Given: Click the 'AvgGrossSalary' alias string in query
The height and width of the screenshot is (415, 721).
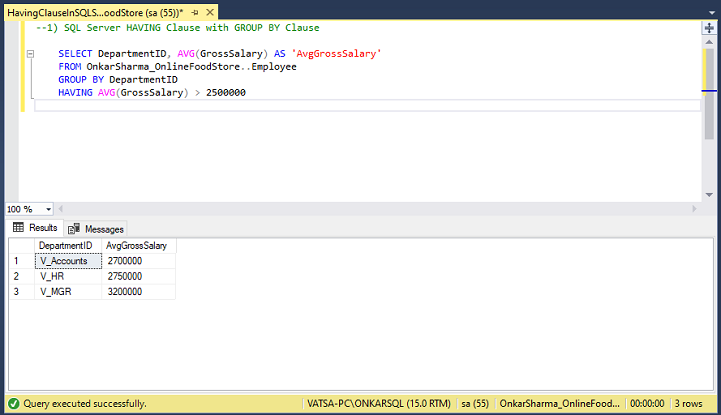Looking at the screenshot, I should click(x=336, y=54).
